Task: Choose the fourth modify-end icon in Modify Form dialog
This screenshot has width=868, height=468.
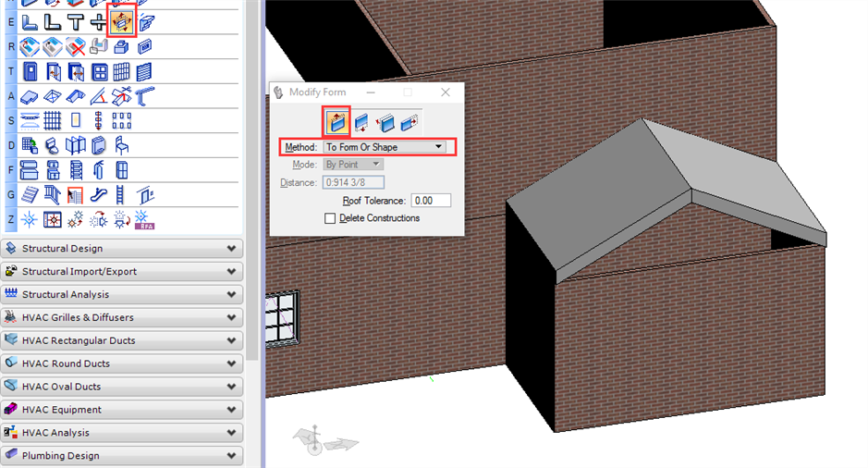Action: pos(410,122)
